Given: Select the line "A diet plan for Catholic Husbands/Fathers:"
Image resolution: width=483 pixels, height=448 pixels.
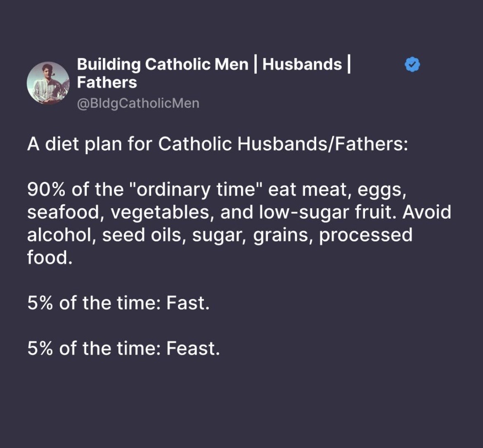Looking at the screenshot, I should 218,144.
